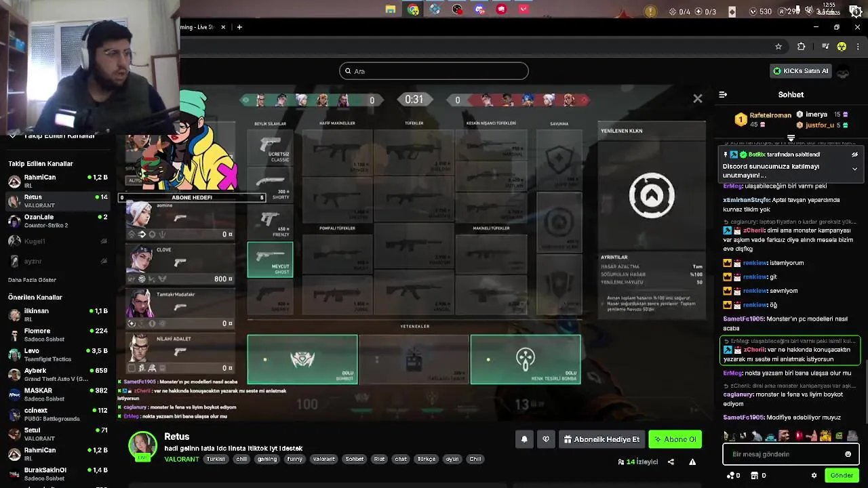Open File Explorer from the taskbar

tap(391, 9)
